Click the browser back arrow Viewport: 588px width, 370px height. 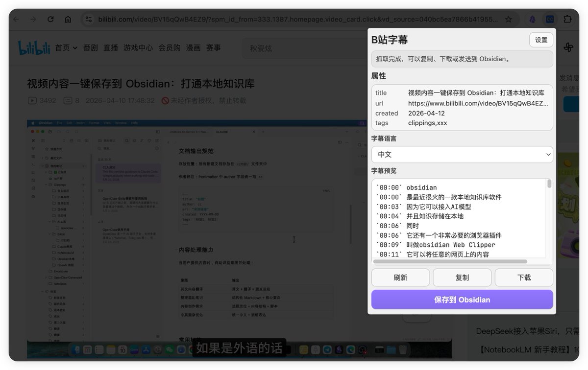(x=16, y=19)
